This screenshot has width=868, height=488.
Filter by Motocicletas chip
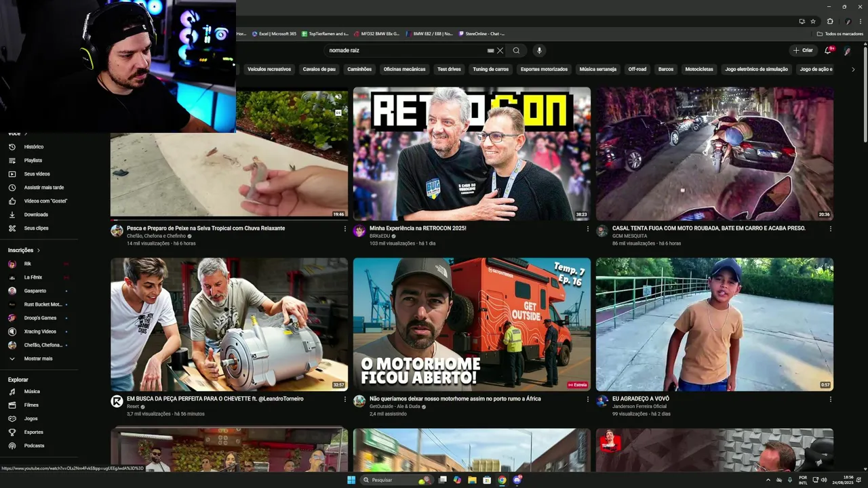[699, 69]
